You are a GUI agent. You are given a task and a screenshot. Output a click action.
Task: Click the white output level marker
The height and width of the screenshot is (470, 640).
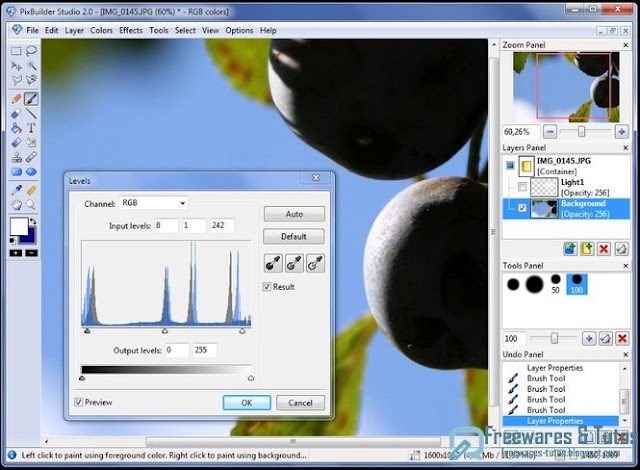tap(251, 378)
